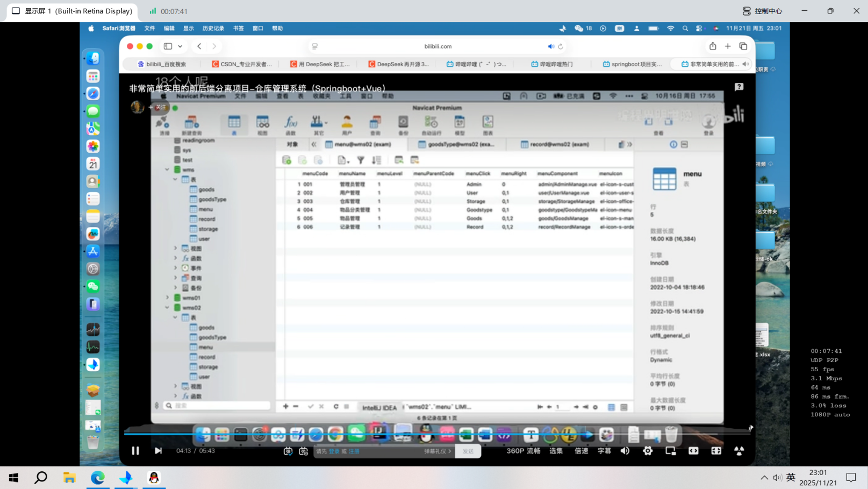Open QQ penguin app on Windows taskbar
868x489 pixels.
coord(154,478)
